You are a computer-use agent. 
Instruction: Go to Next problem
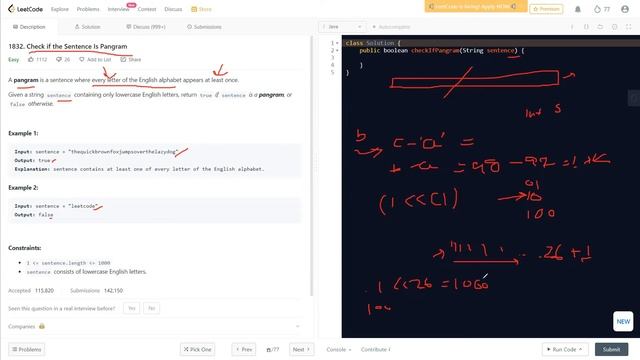point(301,349)
